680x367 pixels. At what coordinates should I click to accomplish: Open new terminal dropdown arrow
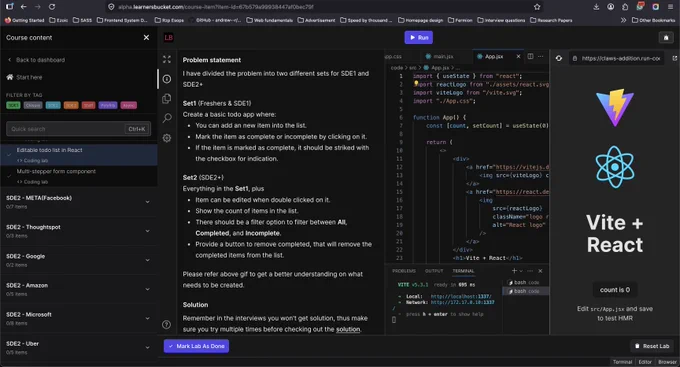click(521, 271)
